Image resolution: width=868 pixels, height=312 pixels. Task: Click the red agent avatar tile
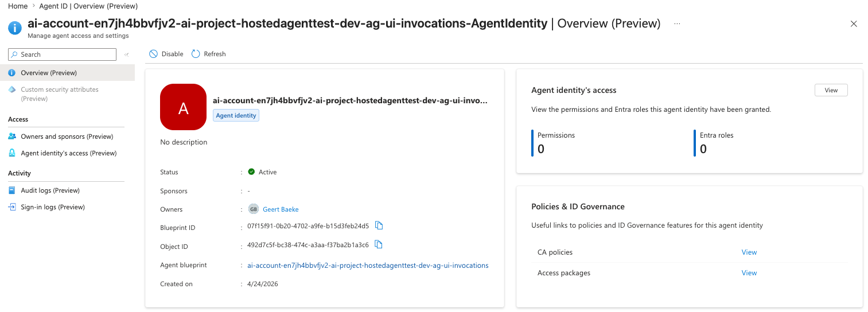point(183,107)
